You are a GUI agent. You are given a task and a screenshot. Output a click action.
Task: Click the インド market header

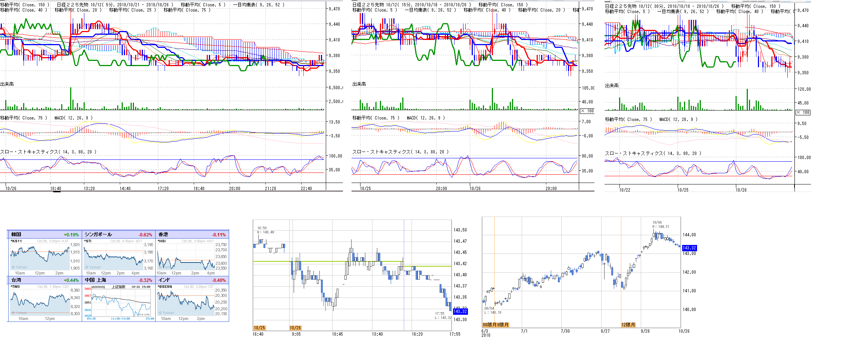164,280
